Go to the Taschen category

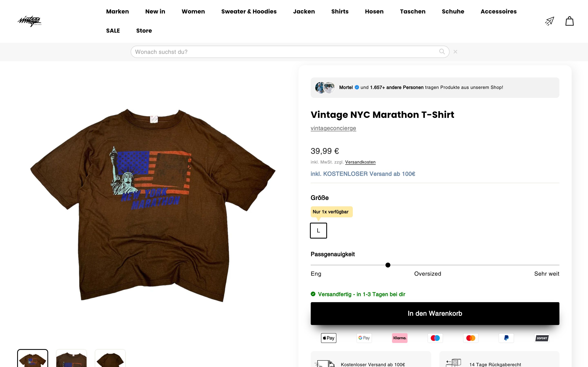(413, 11)
